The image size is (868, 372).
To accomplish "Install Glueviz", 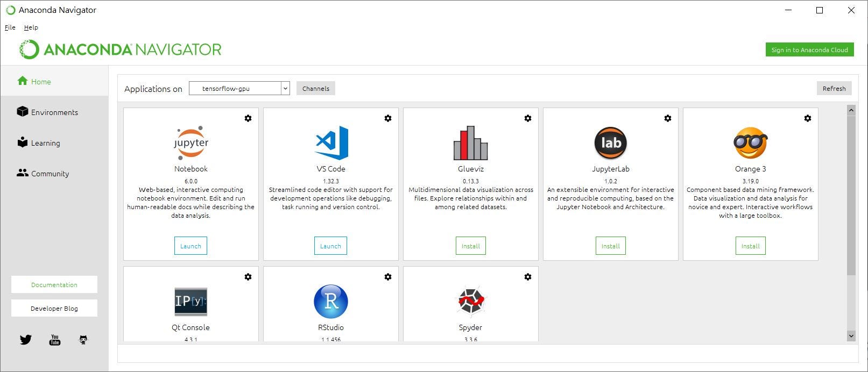I will 471,246.
